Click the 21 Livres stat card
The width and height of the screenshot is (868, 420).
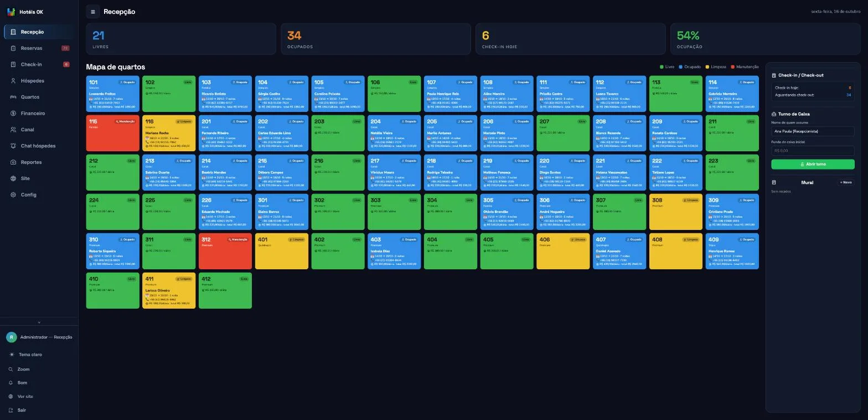click(181, 39)
